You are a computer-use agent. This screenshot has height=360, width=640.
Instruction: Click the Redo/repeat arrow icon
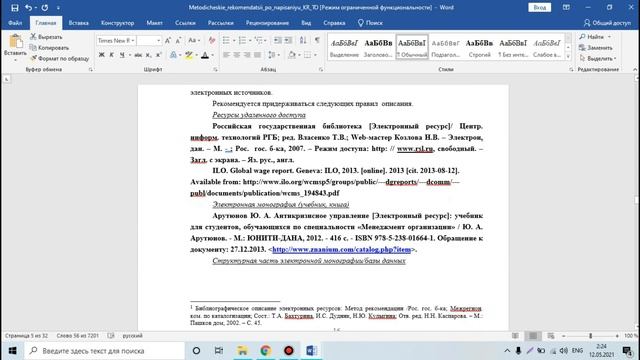point(44,7)
